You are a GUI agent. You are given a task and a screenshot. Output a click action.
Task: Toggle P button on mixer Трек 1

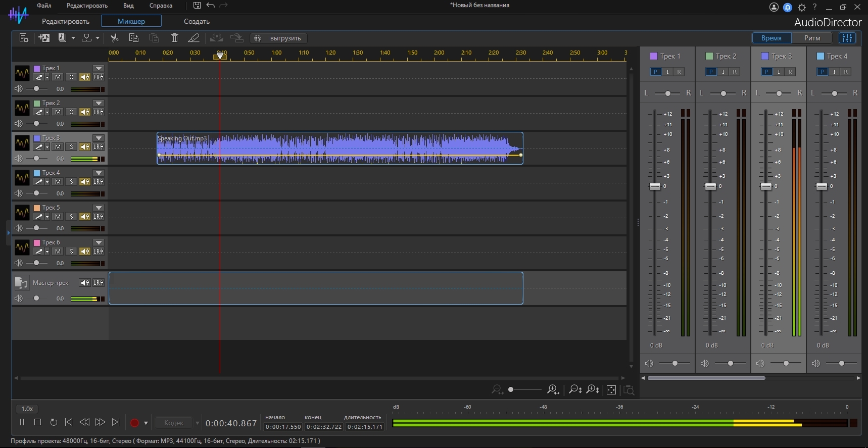[x=655, y=72]
